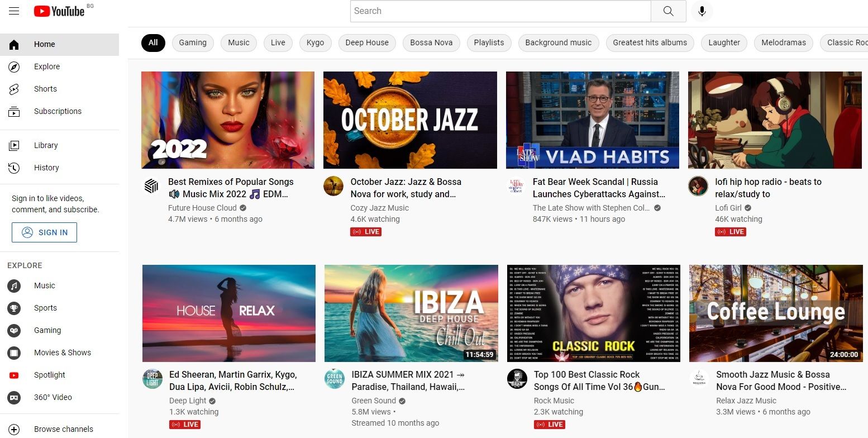Open Lofi Girl channel avatar
868x438 pixels.
698,187
